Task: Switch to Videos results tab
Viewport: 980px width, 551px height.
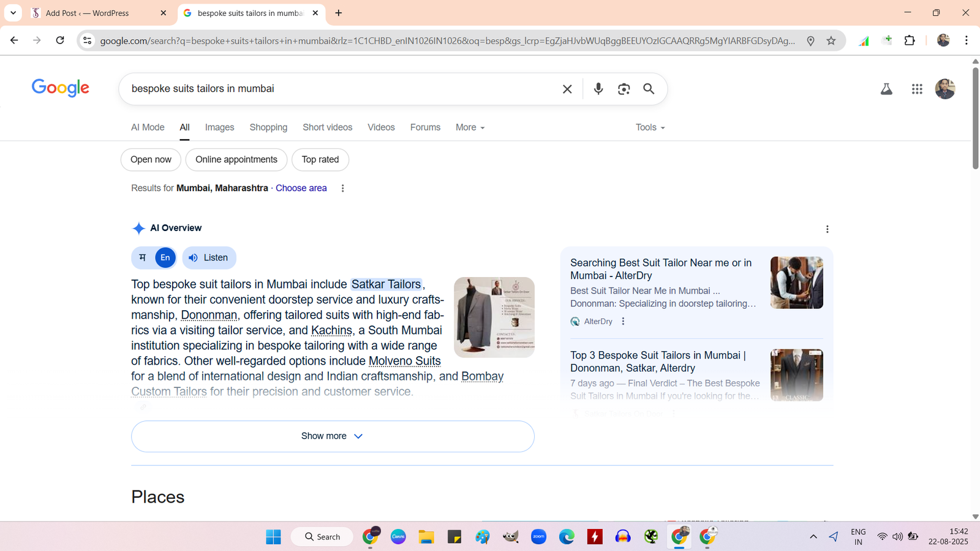Action: 381,127
